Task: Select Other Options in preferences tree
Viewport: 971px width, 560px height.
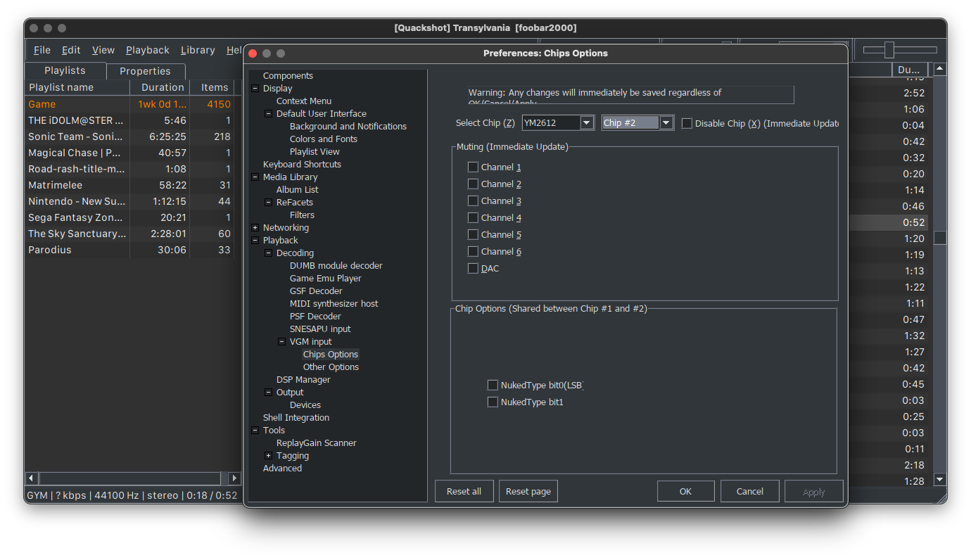Action: coord(331,367)
